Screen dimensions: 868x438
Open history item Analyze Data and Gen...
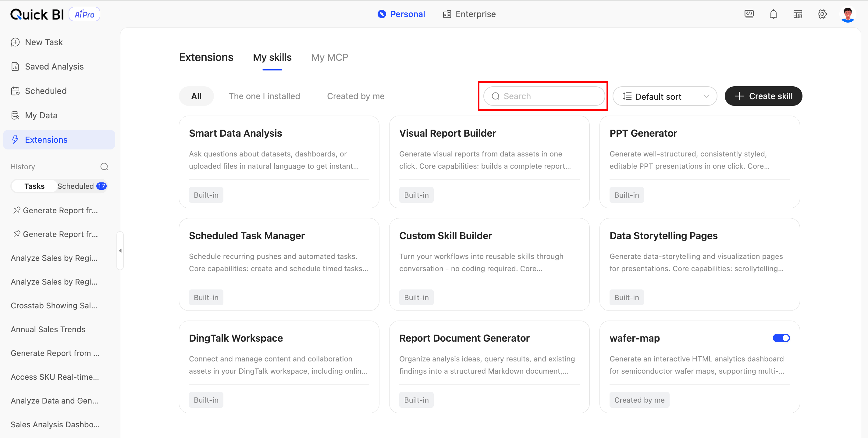pyautogui.click(x=55, y=400)
